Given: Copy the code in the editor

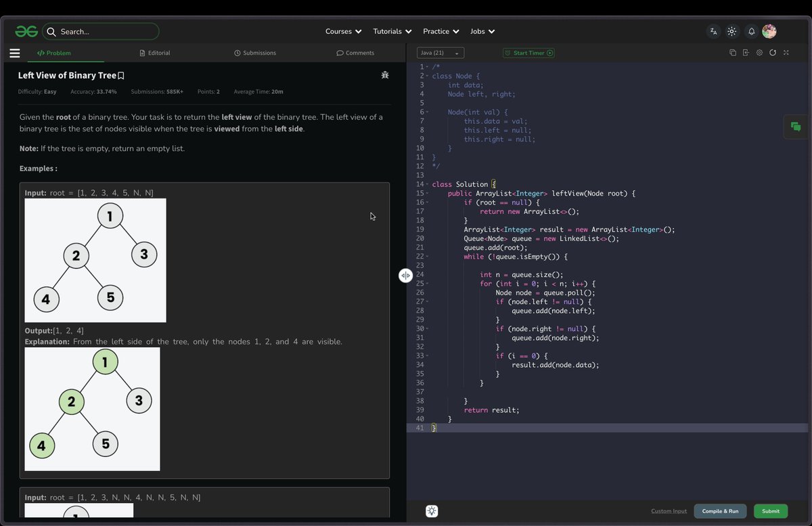Looking at the screenshot, I should coord(732,52).
